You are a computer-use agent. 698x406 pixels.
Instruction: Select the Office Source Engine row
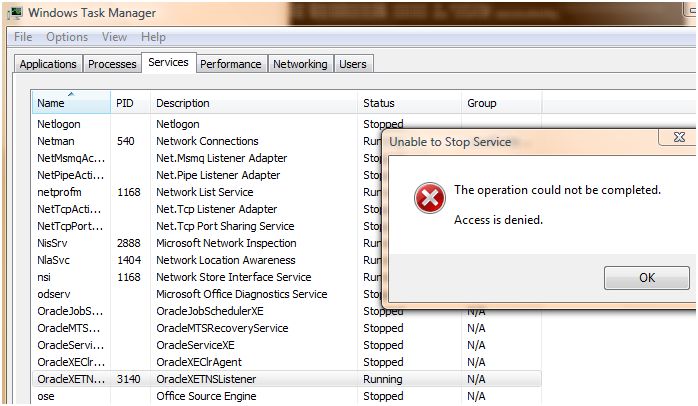tap(199, 396)
